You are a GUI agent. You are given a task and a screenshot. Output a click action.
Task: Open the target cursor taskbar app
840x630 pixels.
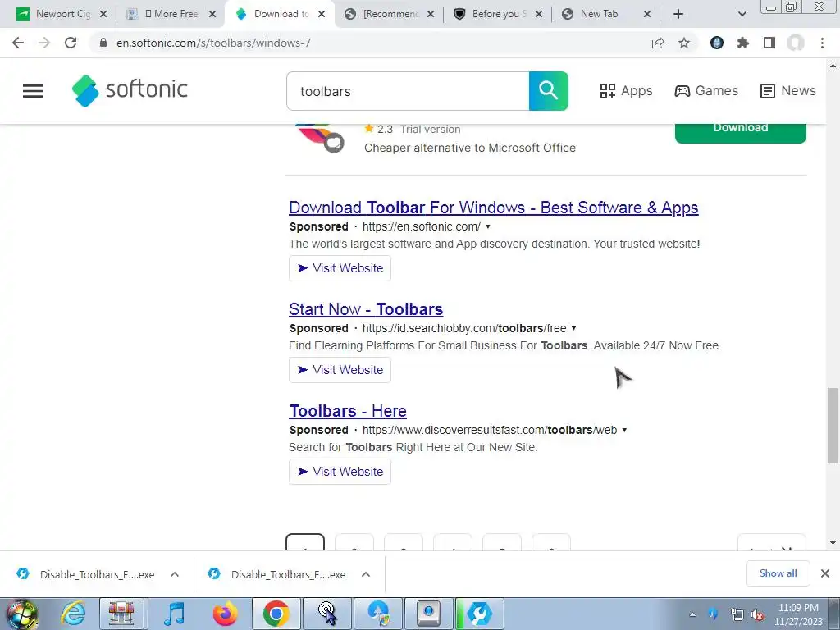326,614
